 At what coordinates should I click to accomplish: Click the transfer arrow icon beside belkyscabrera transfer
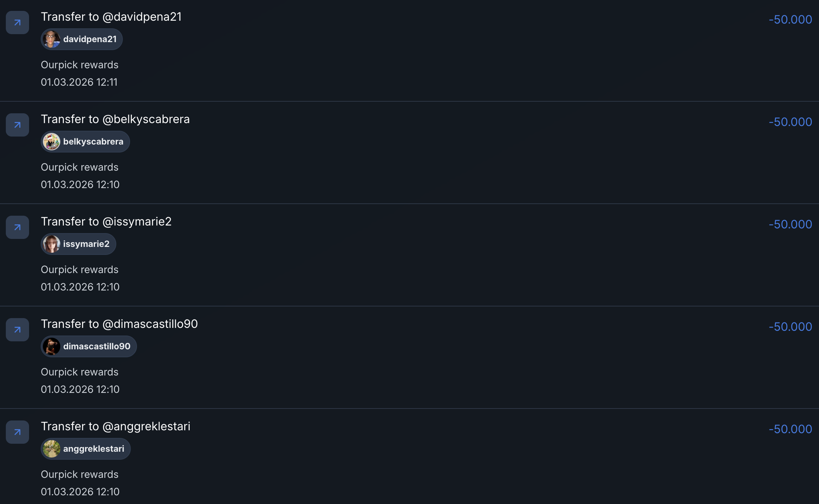pos(17,125)
